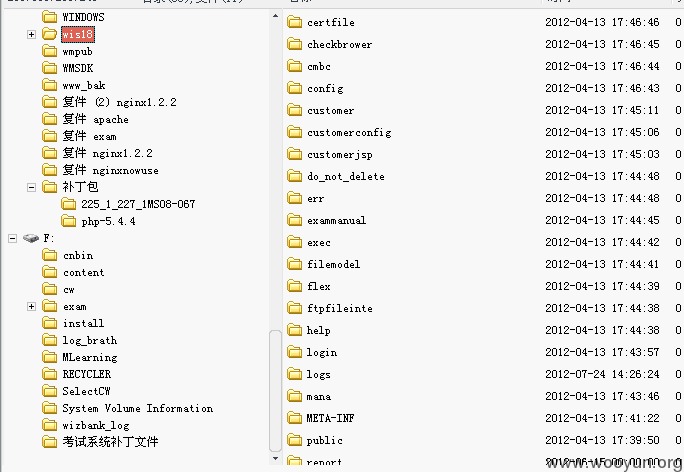Select 复件 (2) nginx1.2.2 in tree
684x472 pixels.
click(120, 102)
